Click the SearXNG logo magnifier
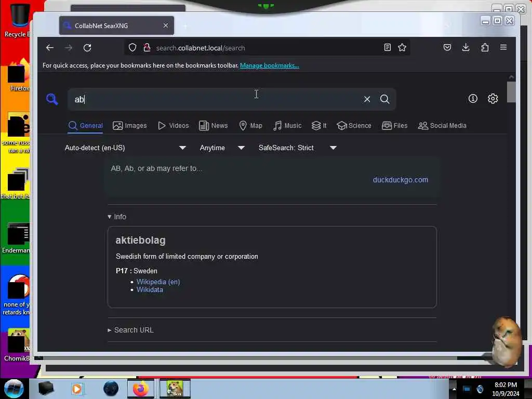Image resolution: width=532 pixels, height=399 pixels. [x=52, y=99]
